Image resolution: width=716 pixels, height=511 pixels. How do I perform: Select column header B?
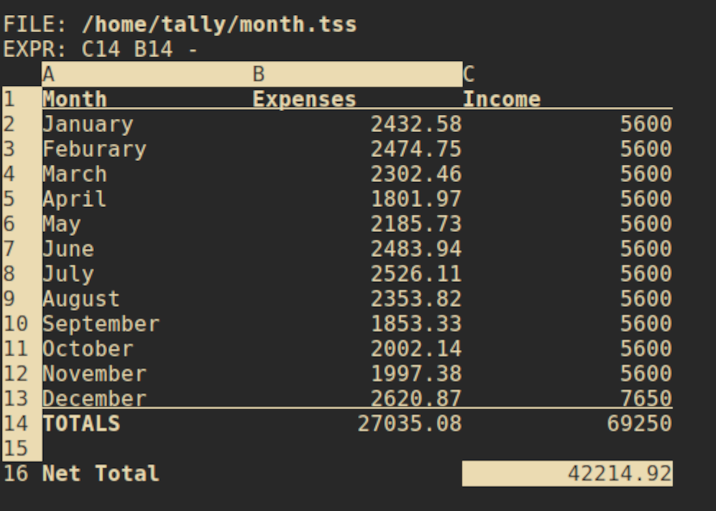(x=358, y=74)
